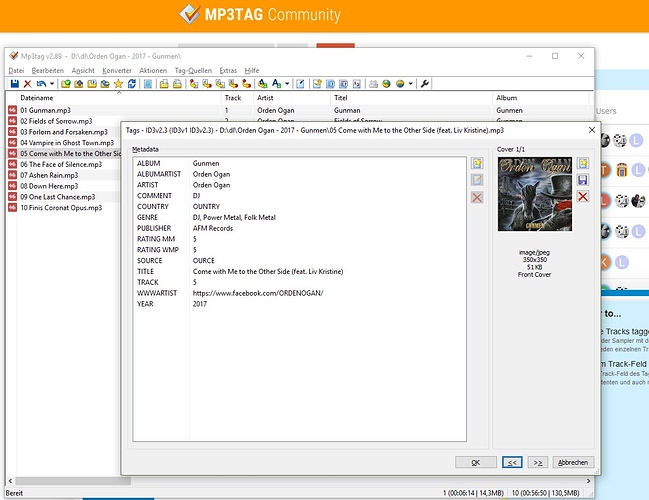
Task: Select the RATING MM field row
Action: tap(299, 239)
